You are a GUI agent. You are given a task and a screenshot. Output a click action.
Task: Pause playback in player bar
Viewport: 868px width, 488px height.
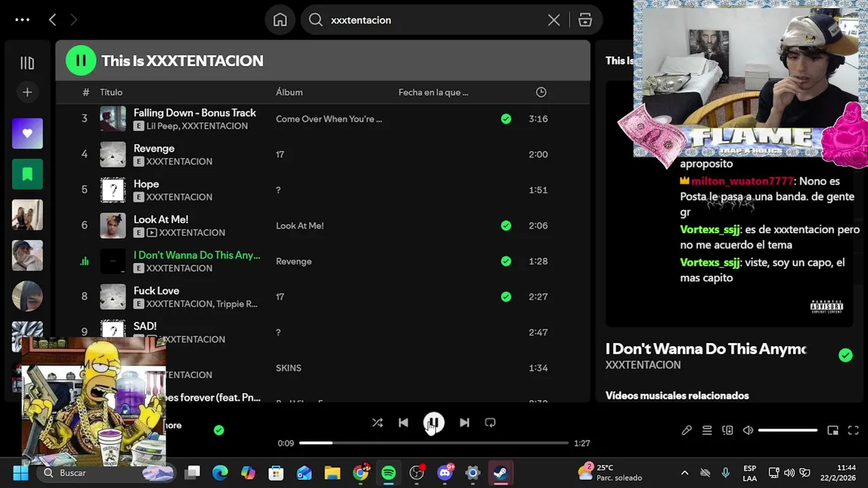click(434, 423)
